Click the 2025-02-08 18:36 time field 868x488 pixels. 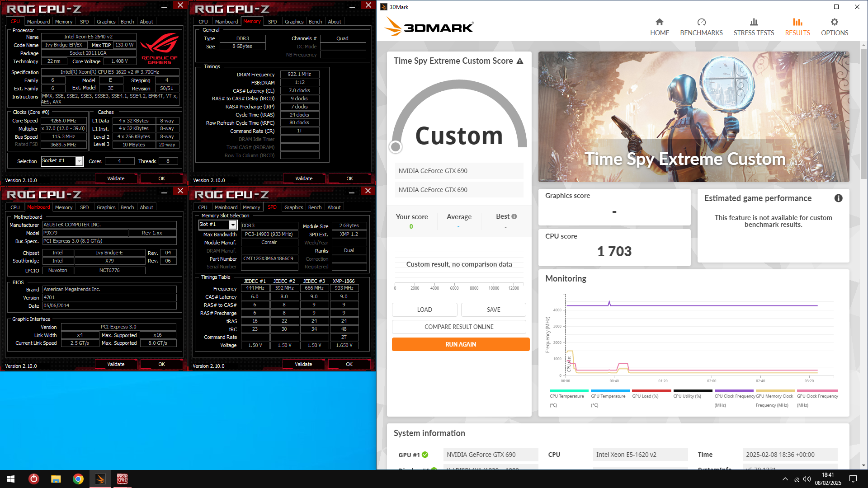790,455
